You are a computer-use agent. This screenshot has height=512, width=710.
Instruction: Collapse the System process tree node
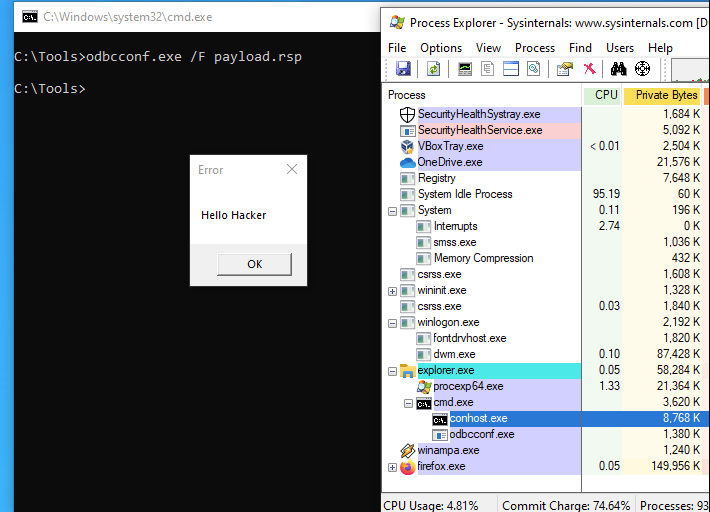[392, 211]
